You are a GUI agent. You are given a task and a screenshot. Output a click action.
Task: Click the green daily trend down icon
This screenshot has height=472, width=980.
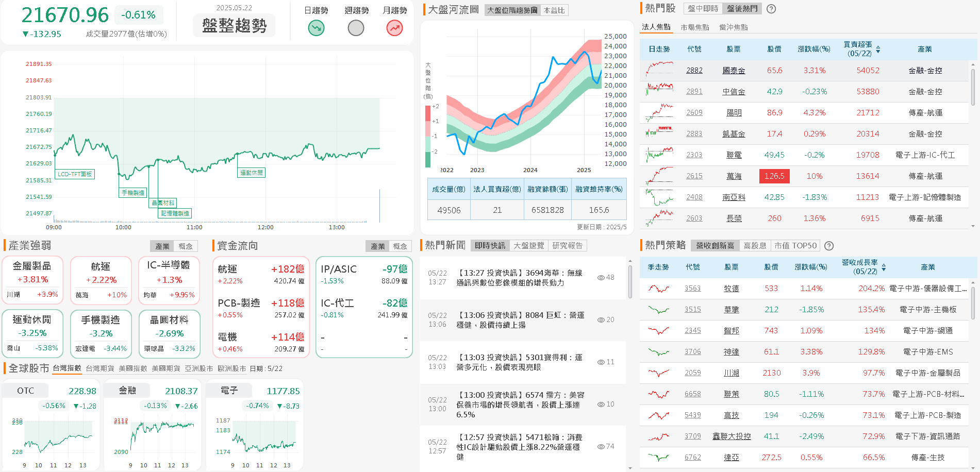(316, 28)
